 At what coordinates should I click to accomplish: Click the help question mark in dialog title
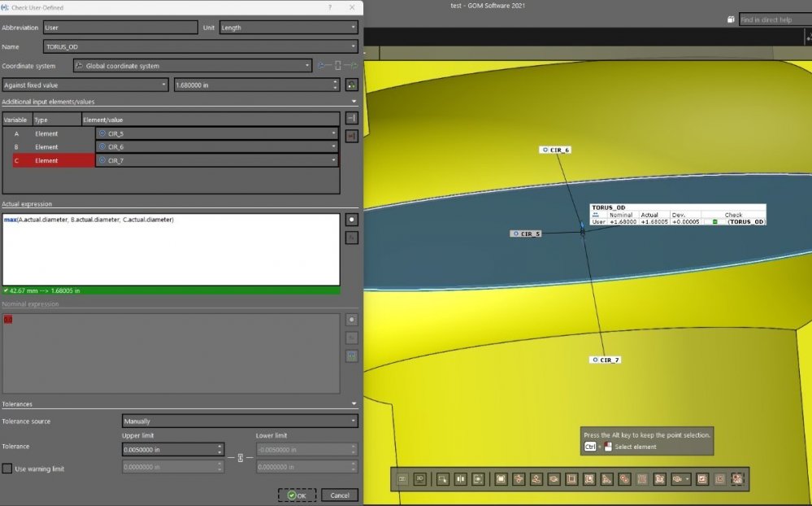329,7
